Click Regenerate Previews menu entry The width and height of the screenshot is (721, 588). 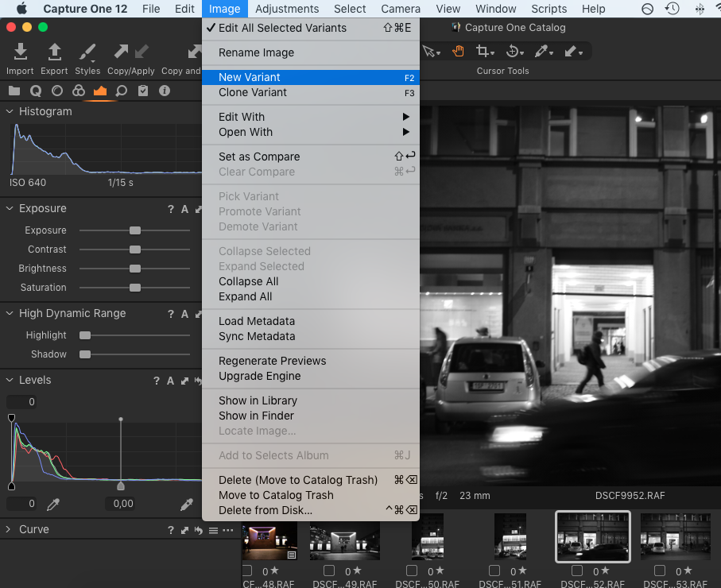tap(272, 361)
